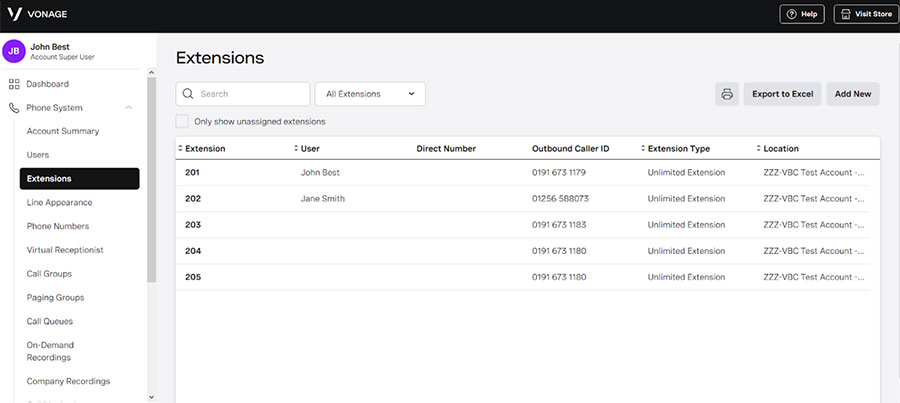Sort by Extension Type column
This screenshot has height=403, width=900.
676,149
